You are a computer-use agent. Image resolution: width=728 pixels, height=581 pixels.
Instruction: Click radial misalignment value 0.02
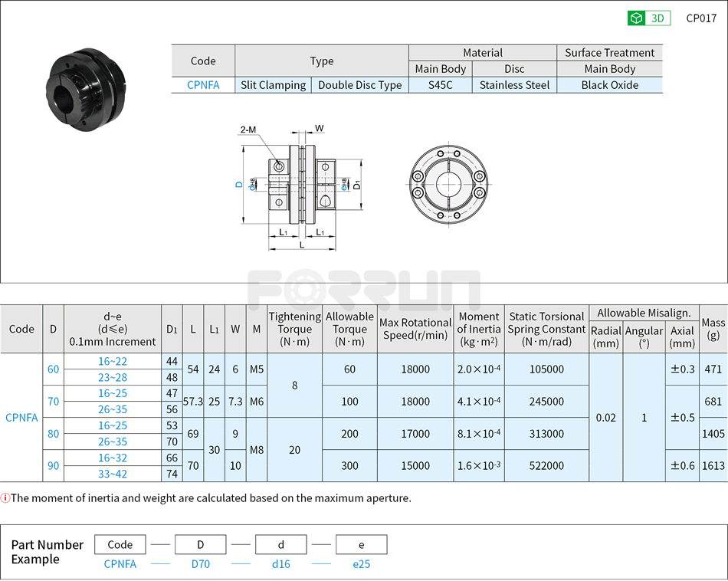coord(606,418)
